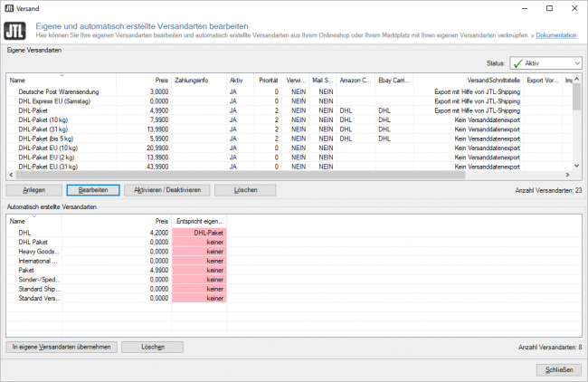The width and height of the screenshot is (588, 382).
Task: Sort upper table by Preis column header
Action: pyautogui.click(x=144, y=81)
